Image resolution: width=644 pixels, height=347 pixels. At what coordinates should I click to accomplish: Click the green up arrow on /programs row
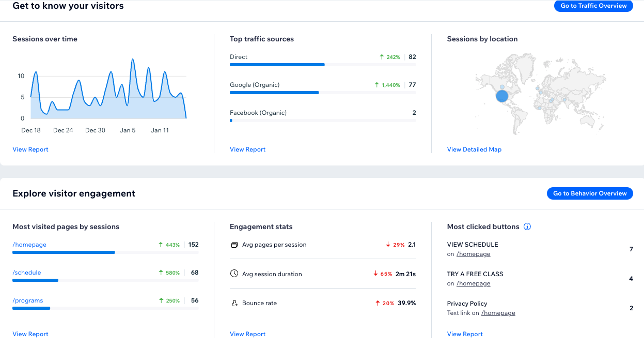161,300
